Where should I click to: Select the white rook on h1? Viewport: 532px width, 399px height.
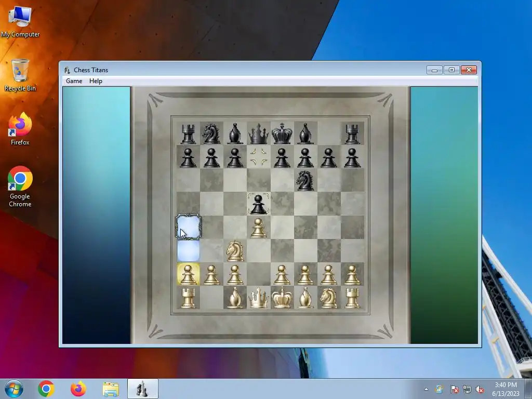point(352,298)
